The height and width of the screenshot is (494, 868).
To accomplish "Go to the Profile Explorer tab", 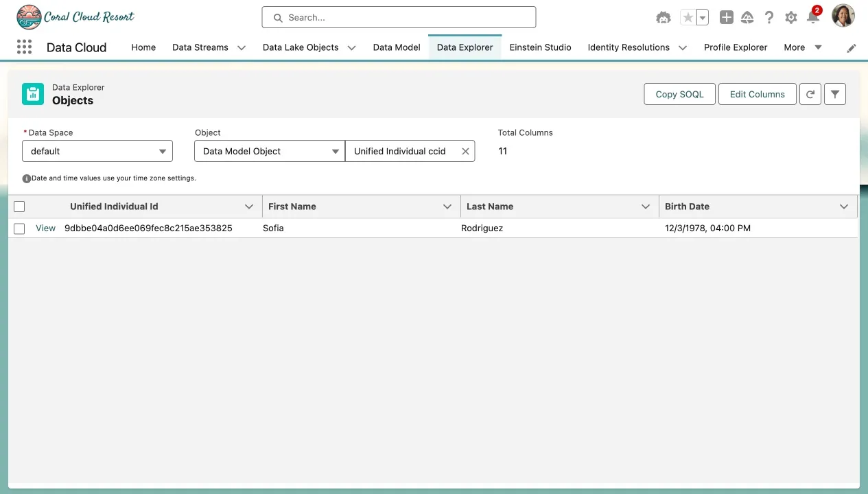I will click(x=735, y=47).
